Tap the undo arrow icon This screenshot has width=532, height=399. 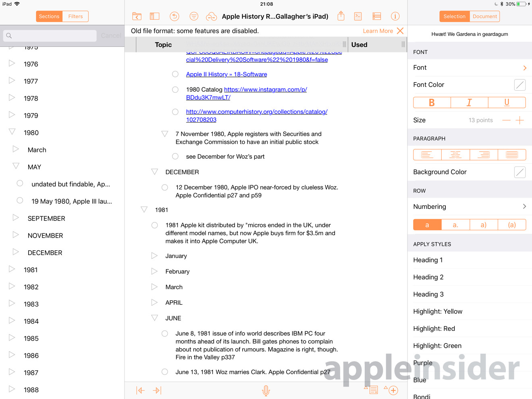175,17
